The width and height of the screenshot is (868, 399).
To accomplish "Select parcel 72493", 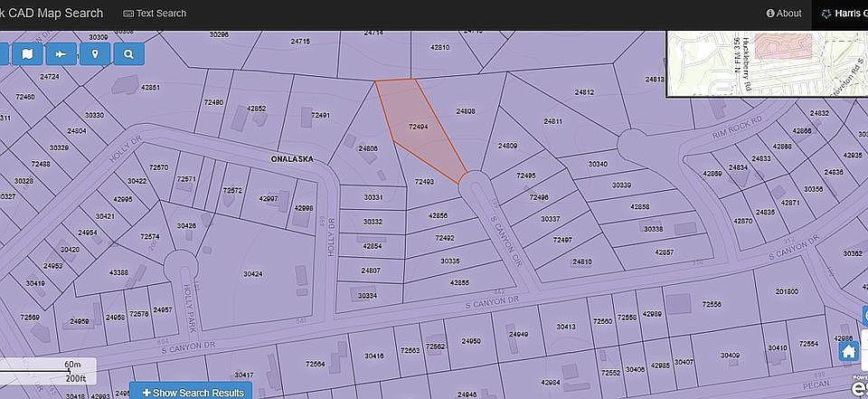I will (425, 181).
